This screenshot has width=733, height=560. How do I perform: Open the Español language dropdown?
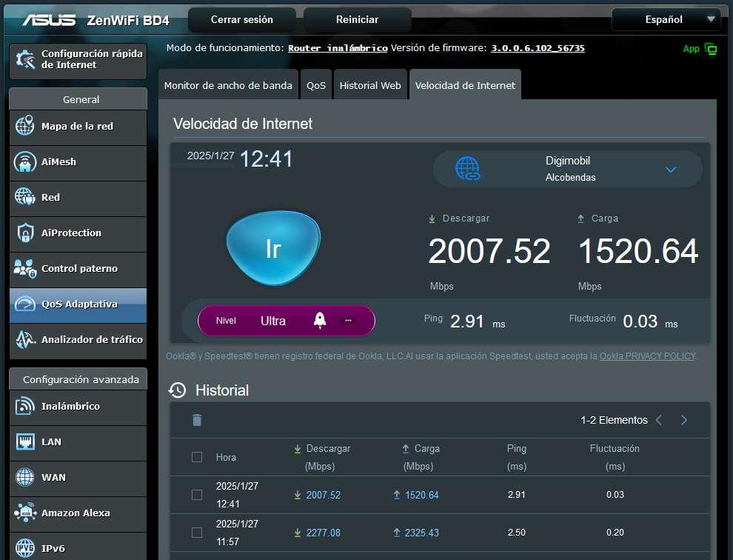(x=666, y=20)
